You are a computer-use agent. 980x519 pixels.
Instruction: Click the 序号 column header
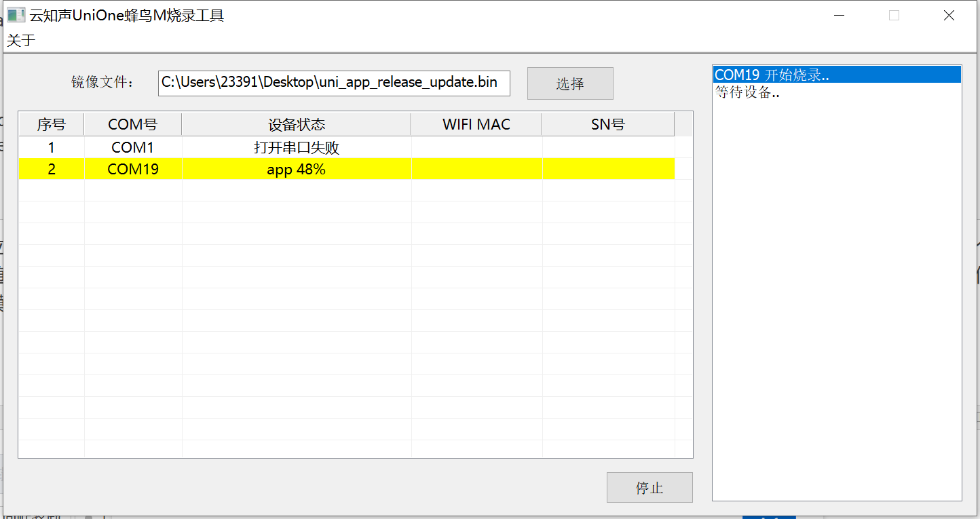coord(51,125)
